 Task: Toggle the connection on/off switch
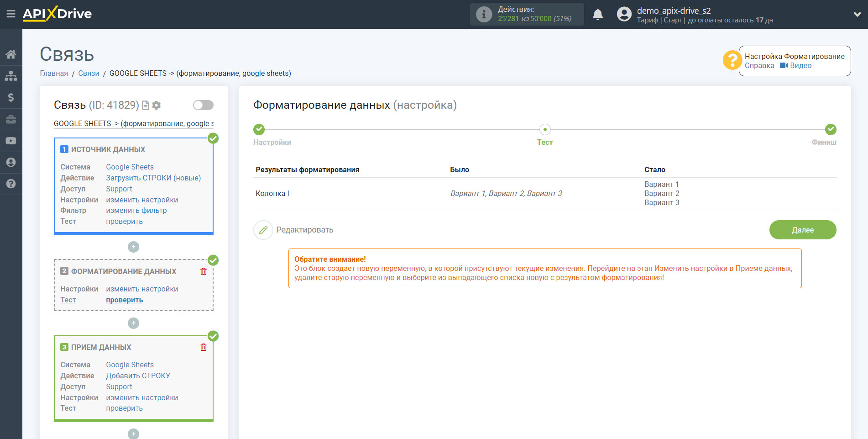[203, 105]
